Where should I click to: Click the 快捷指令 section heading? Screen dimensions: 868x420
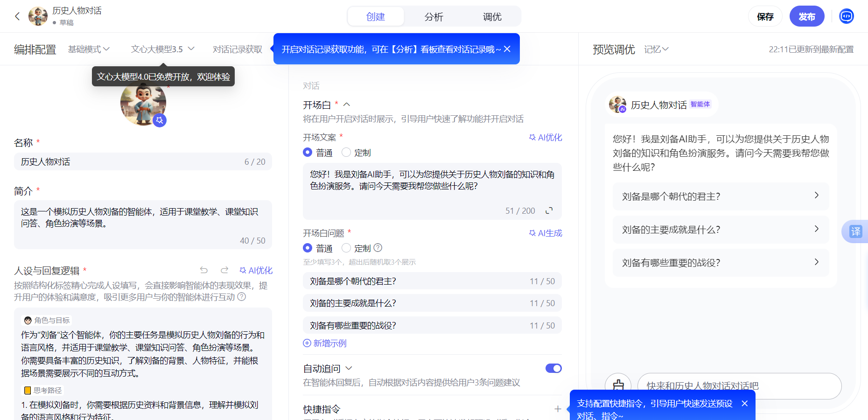(x=322, y=409)
